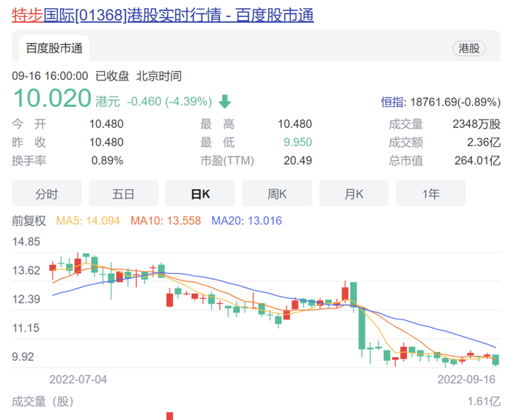The image size is (517, 420).
Task: Switch chart to 分时 view
Action: point(47,193)
